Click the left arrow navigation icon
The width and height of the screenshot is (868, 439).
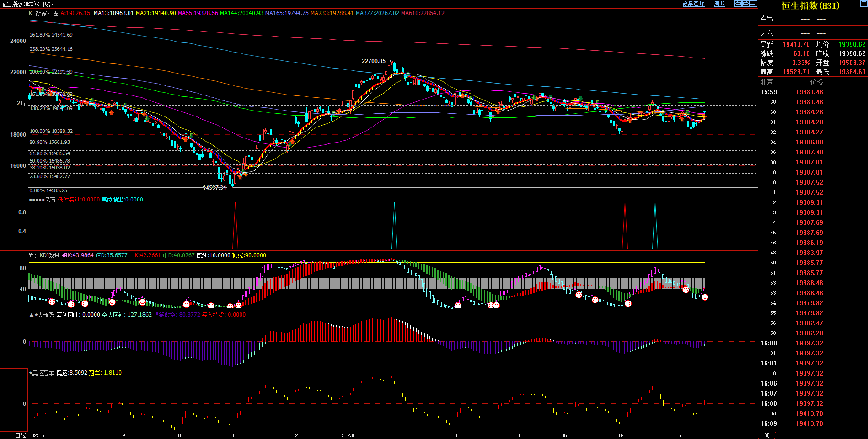[x=738, y=4]
